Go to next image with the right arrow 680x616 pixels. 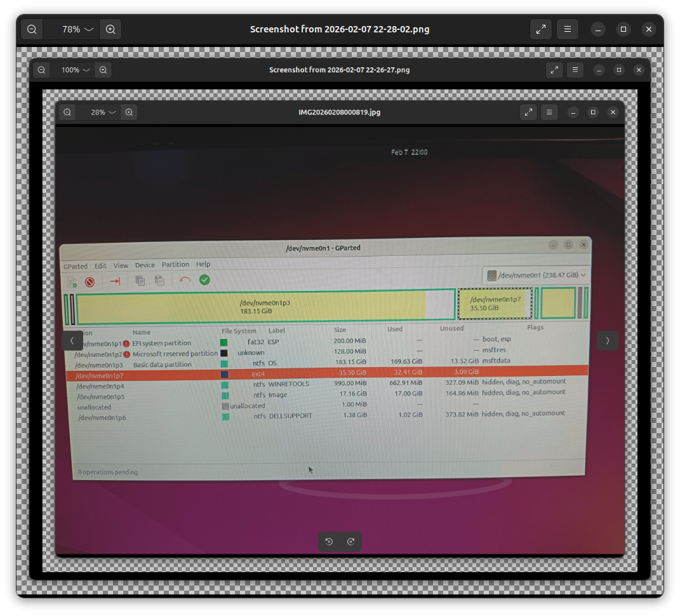tap(607, 340)
